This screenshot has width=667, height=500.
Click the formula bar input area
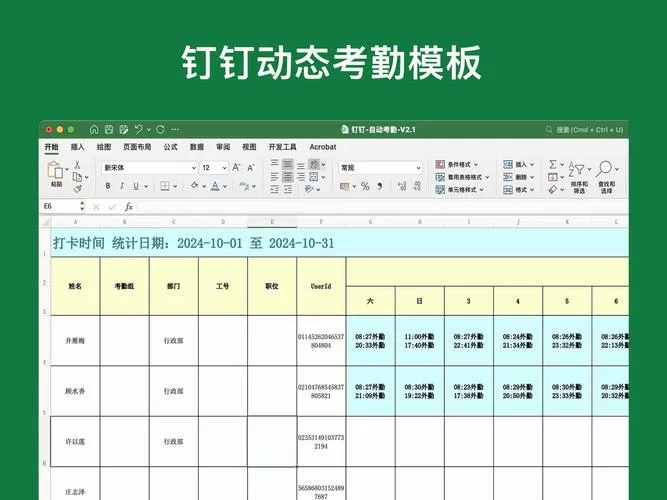[x=382, y=207]
